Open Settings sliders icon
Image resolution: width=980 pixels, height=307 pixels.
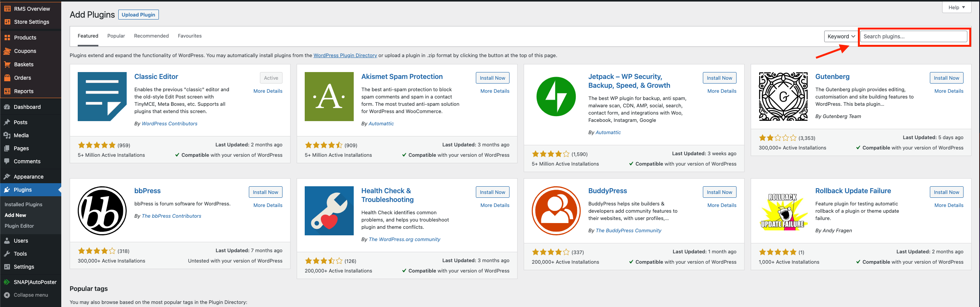(x=7, y=267)
